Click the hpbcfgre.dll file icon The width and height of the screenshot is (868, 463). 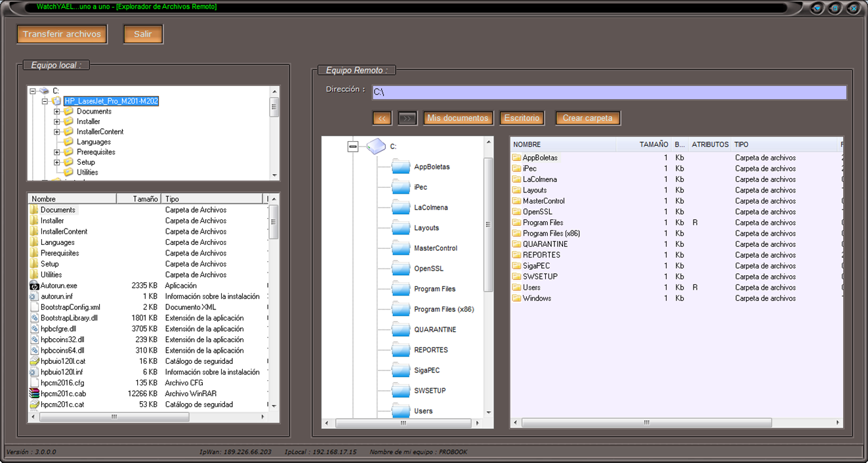click(35, 329)
